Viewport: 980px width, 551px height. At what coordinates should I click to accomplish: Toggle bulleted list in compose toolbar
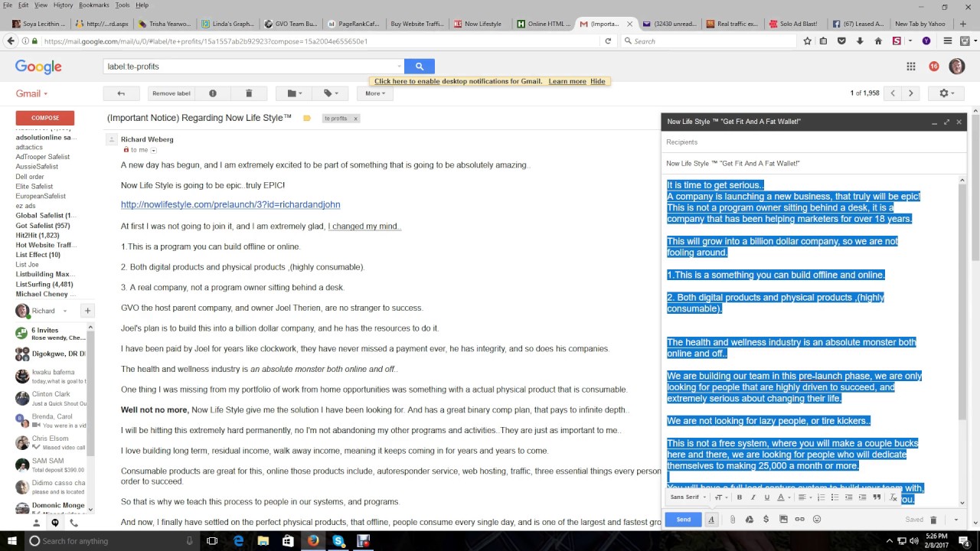point(835,497)
